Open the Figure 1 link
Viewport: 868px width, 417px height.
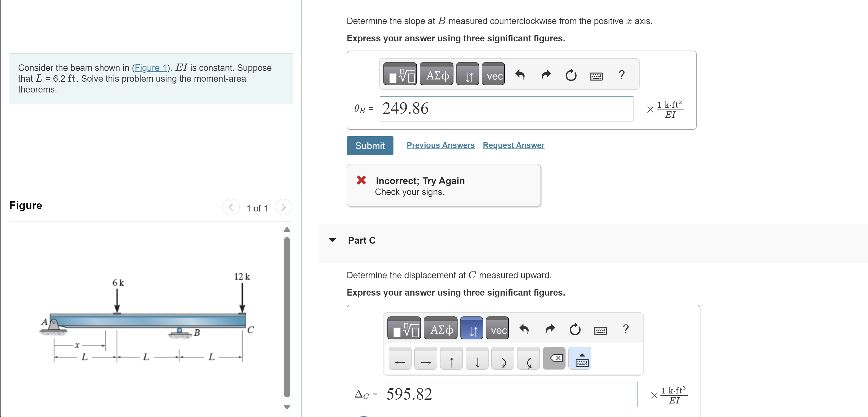151,68
